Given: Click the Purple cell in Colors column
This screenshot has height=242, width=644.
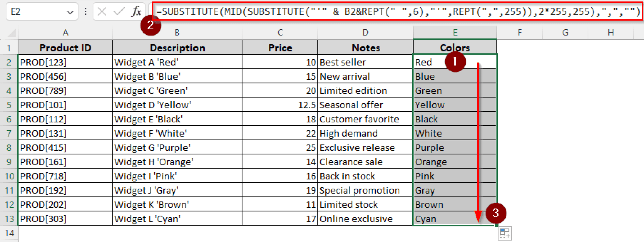Looking at the screenshot, I should point(455,148).
